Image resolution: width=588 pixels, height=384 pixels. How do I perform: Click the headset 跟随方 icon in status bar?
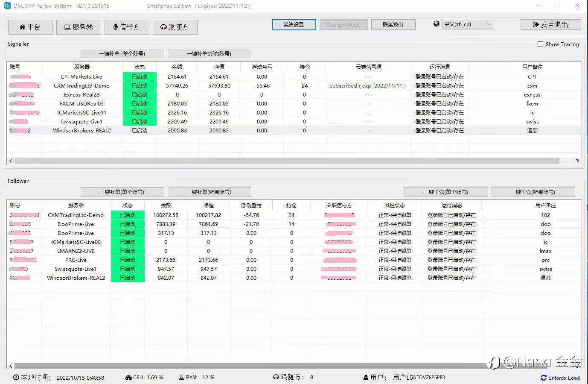(276, 377)
